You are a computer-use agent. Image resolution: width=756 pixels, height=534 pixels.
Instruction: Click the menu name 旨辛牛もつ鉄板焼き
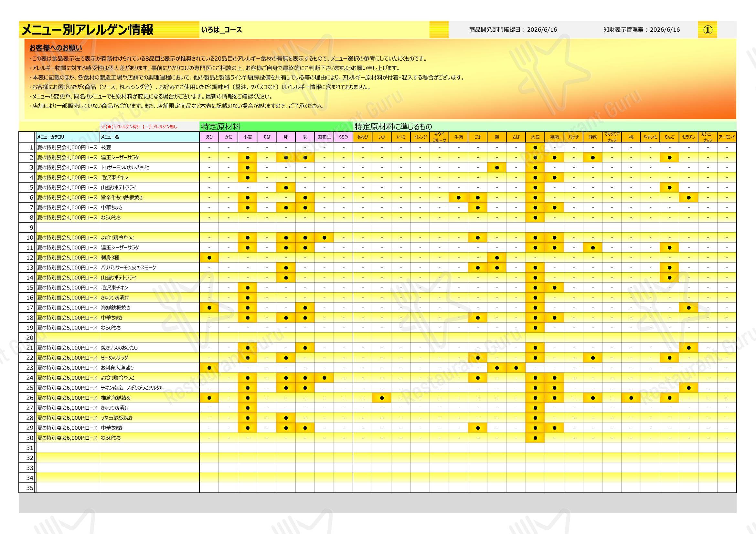(122, 197)
